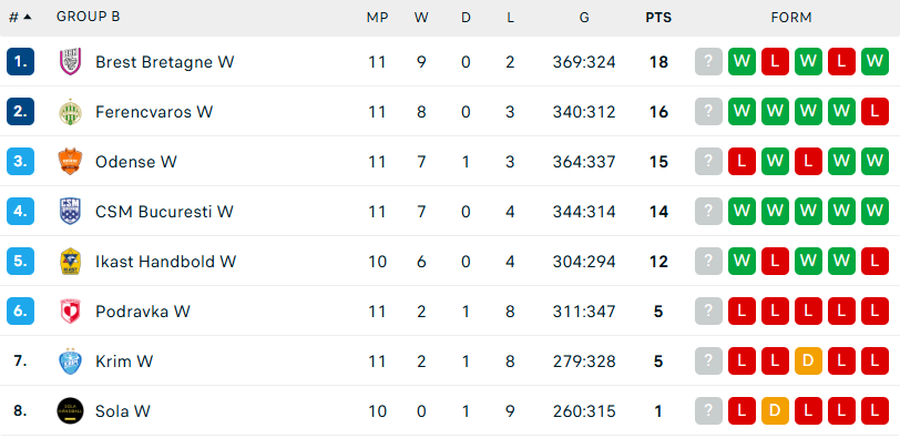Click the gray ? upcoming match in Ferencvaros row

pos(709,112)
